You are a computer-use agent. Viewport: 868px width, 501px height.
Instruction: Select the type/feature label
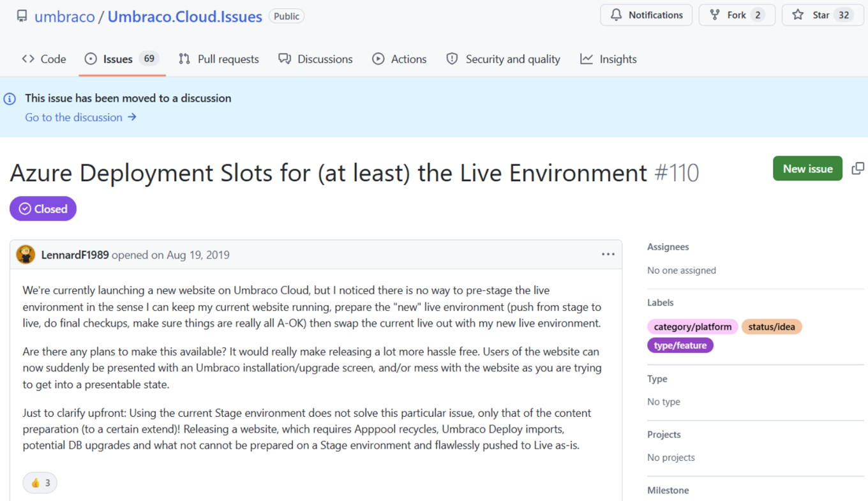(680, 345)
